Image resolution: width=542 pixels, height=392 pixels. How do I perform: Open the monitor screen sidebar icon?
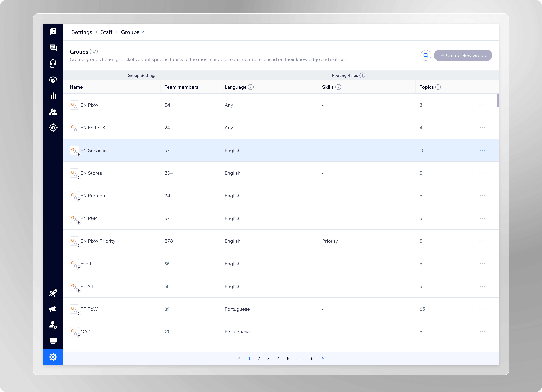click(53, 341)
